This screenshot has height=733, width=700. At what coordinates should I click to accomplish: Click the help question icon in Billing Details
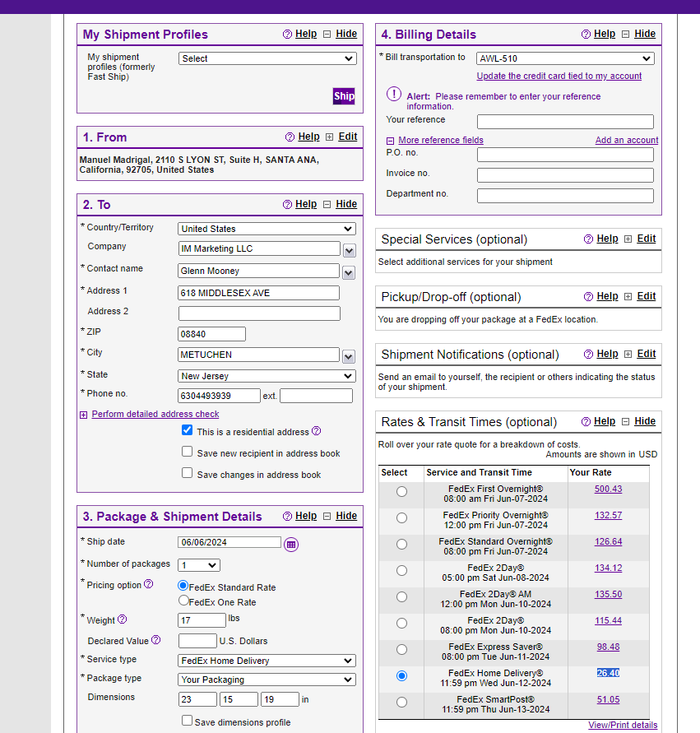586,34
